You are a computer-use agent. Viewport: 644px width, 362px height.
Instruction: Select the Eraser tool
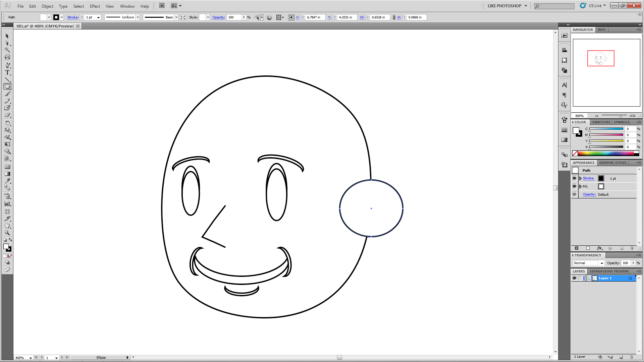(7, 115)
